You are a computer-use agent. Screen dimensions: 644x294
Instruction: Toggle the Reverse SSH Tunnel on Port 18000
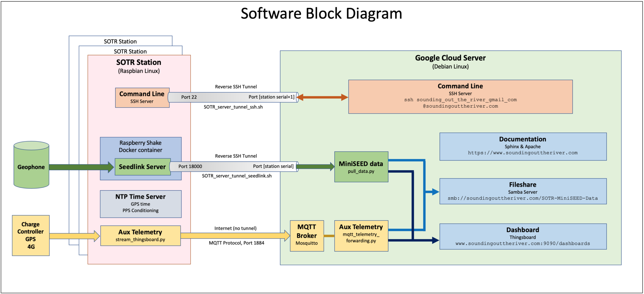[x=233, y=167]
